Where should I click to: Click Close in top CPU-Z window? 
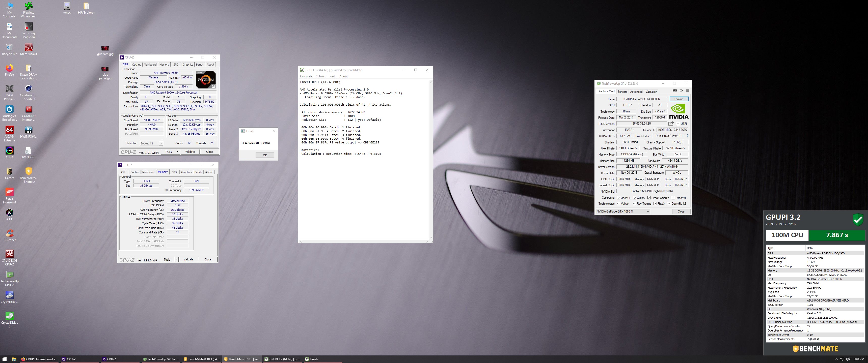209,152
